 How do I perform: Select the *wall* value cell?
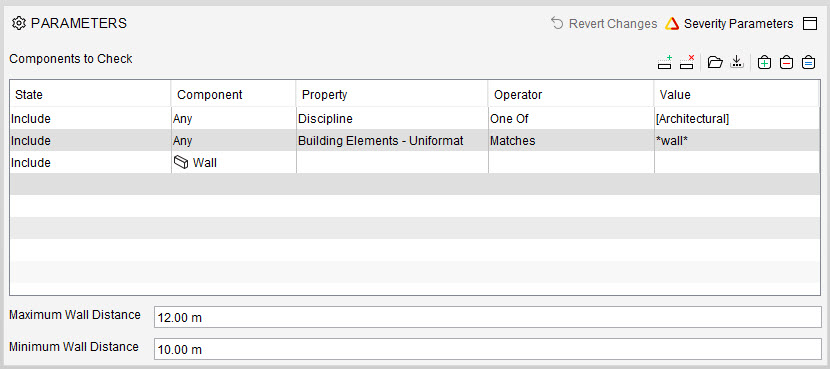[737, 141]
